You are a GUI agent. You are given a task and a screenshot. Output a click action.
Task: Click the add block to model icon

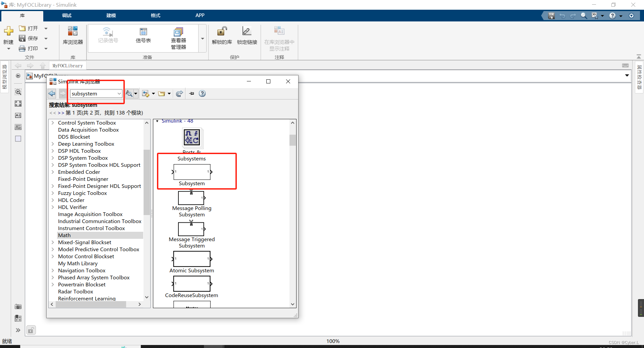[x=146, y=93]
